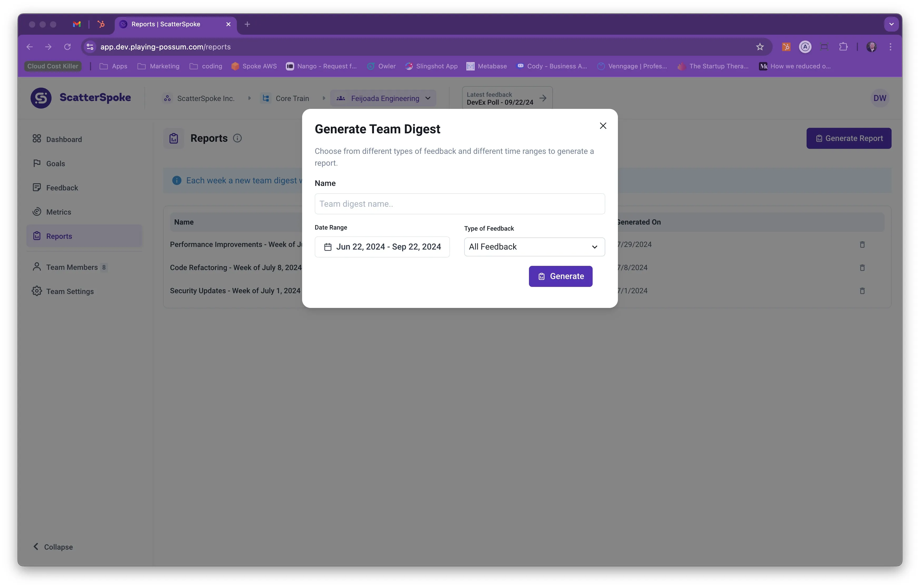Open the Dashboard sidebar item
Image resolution: width=920 pixels, height=588 pixels.
pos(64,139)
